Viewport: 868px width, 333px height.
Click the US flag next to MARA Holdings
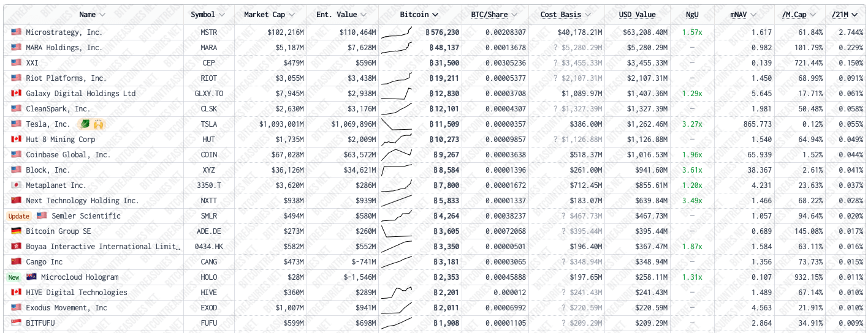(16, 48)
